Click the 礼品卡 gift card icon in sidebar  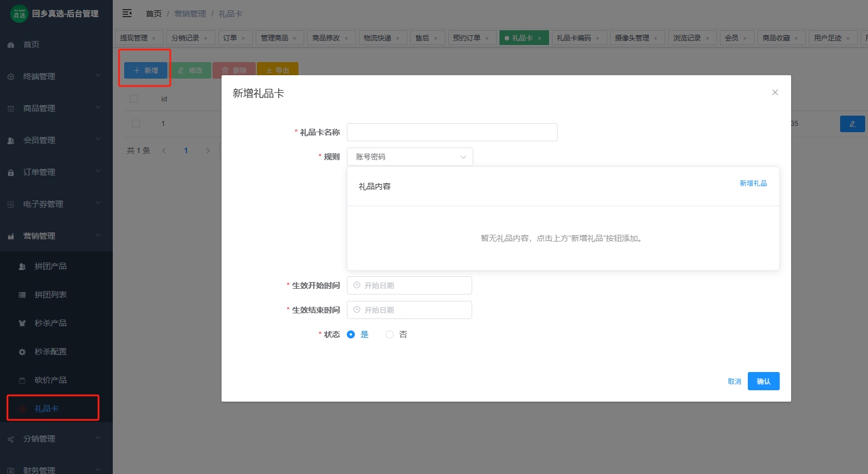23,408
